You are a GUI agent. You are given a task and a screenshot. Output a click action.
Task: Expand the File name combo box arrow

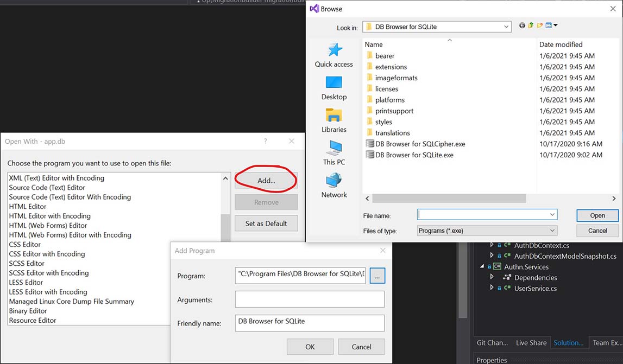[x=552, y=214]
